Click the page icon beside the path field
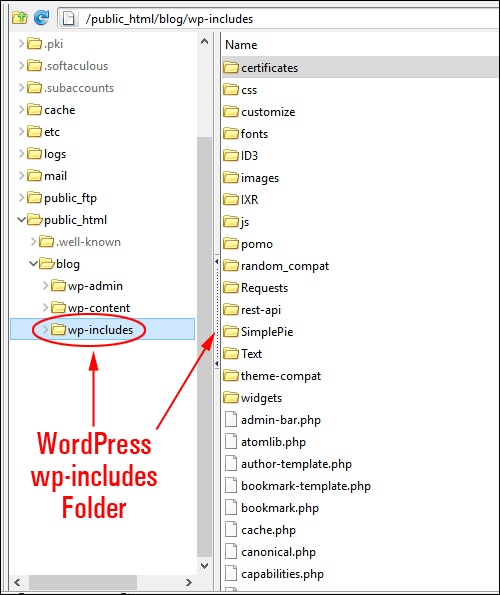This screenshot has height=595, width=500. (68, 19)
